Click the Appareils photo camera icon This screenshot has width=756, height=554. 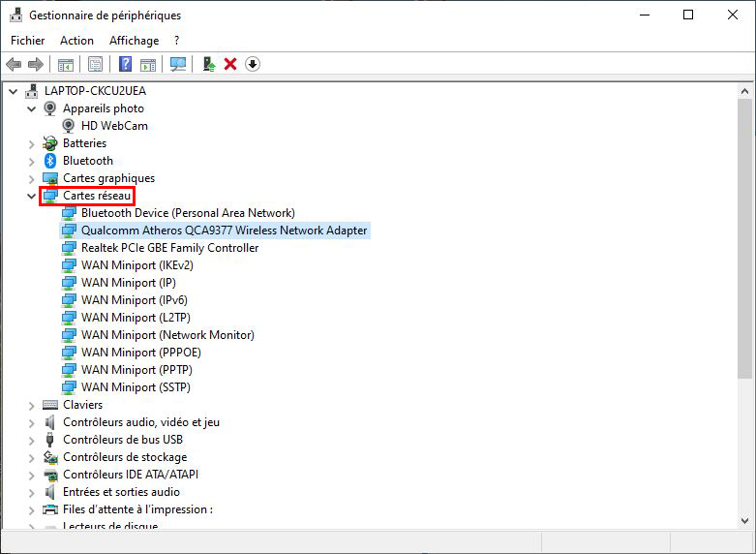[x=50, y=108]
